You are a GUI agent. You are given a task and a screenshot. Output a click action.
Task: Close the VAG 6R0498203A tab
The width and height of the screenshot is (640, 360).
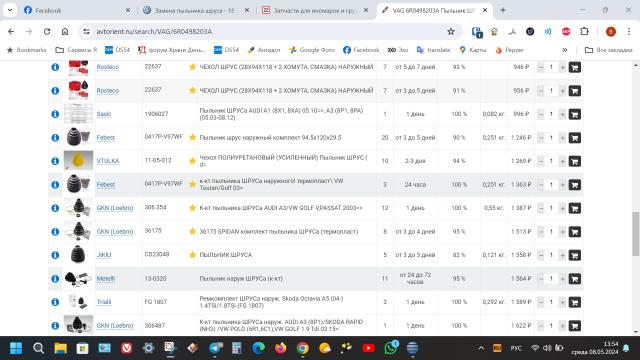click(x=485, y=10)
